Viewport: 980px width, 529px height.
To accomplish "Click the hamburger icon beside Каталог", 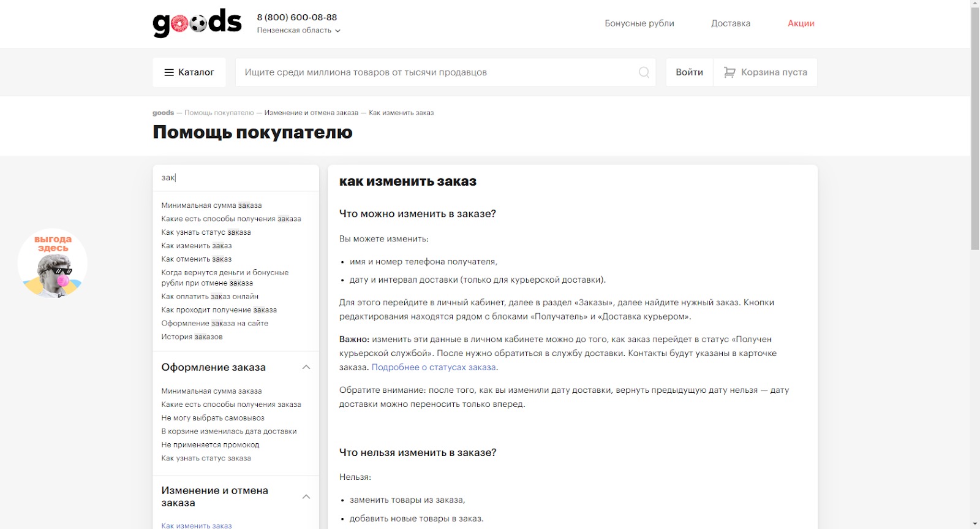I will (x=169, y=72).
